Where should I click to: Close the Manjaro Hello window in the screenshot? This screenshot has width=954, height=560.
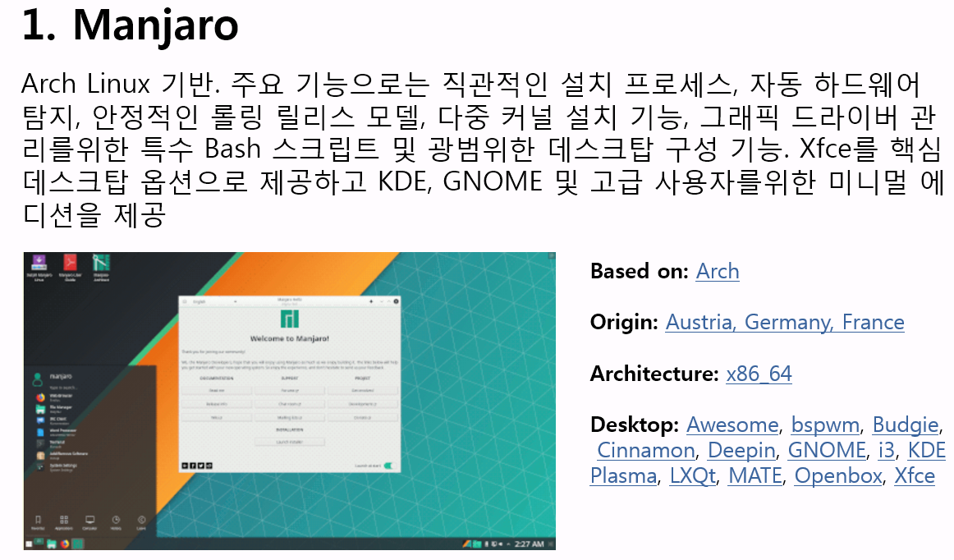[396, 301]
